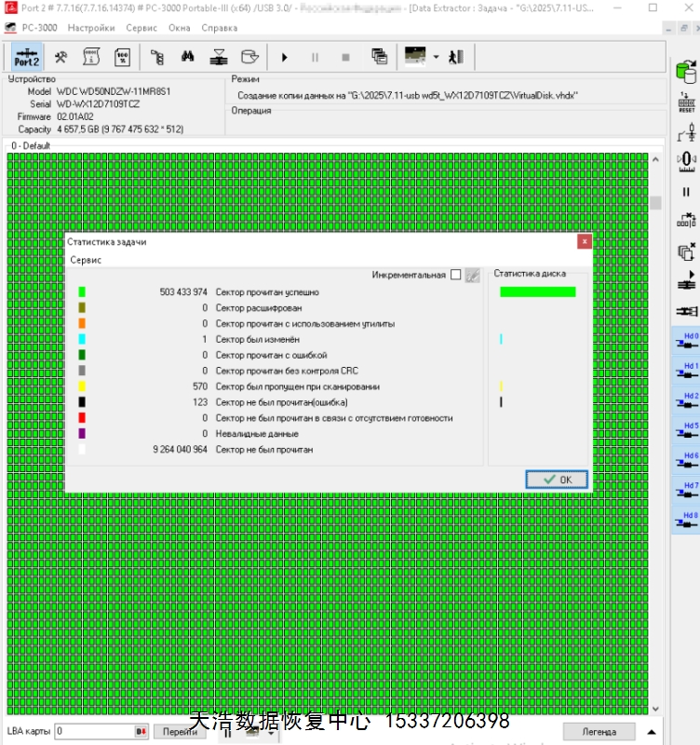The width and height of the screenshot is (700, 745).
Task: Click the LBA карты input field
Action: 93,731
